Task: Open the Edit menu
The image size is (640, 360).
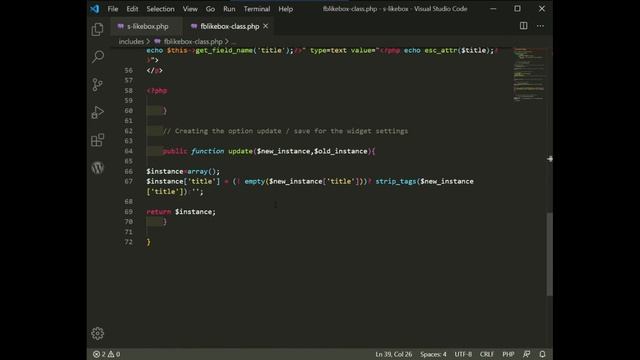Action: click(x=132, y=9)
